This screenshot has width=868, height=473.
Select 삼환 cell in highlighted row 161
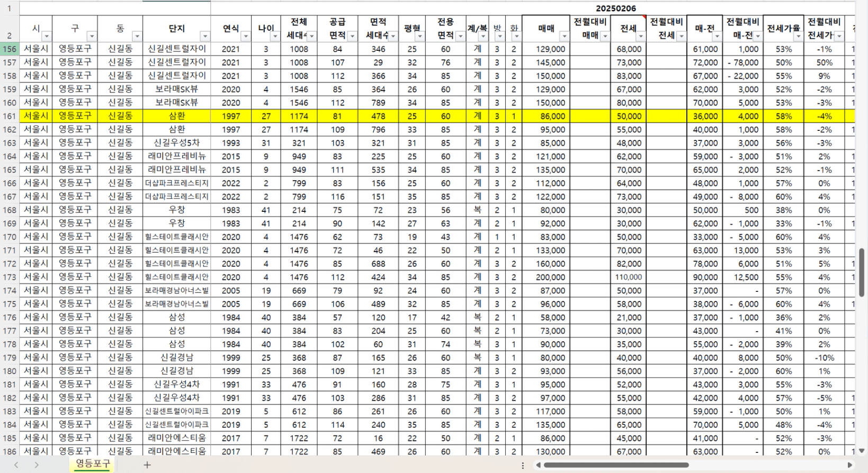click(177, 116)
